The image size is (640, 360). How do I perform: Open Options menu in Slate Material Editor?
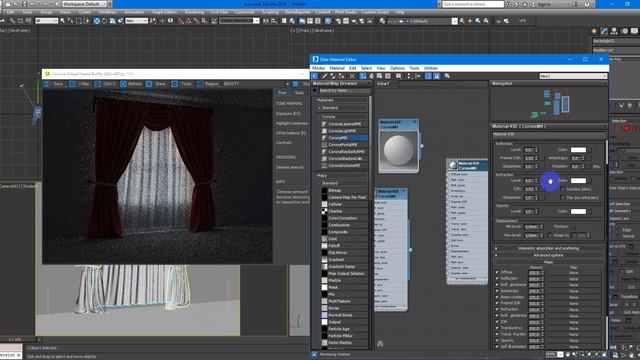click(x=397, y=68)
